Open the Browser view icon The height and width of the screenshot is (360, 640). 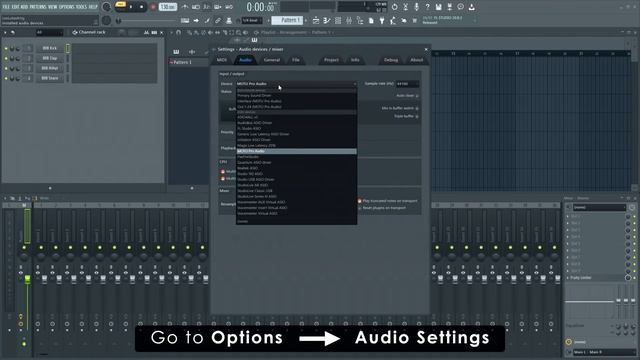360,20
